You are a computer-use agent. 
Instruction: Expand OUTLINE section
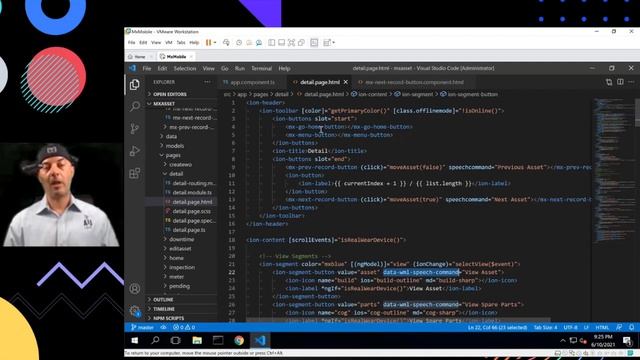tap(182, 300)
